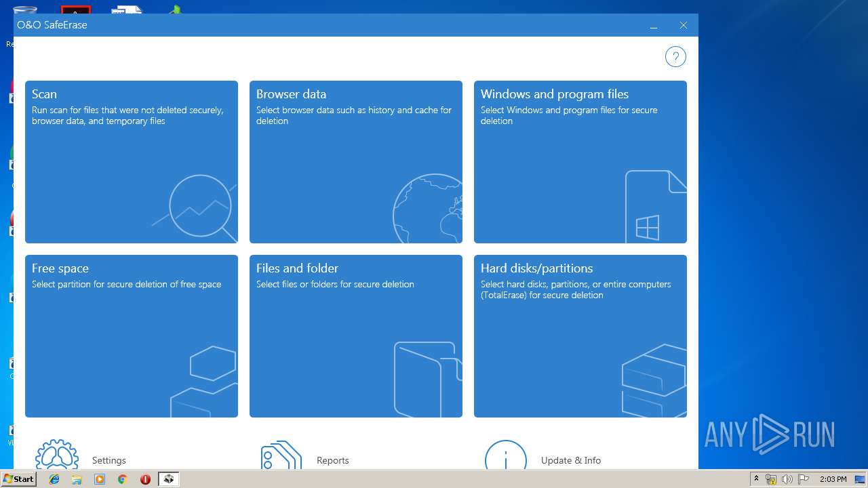Image resolution: width=868 pixels, height=488 pixels.
Task: Open Windows Explorer folder from taskbar
Action: 77,479
